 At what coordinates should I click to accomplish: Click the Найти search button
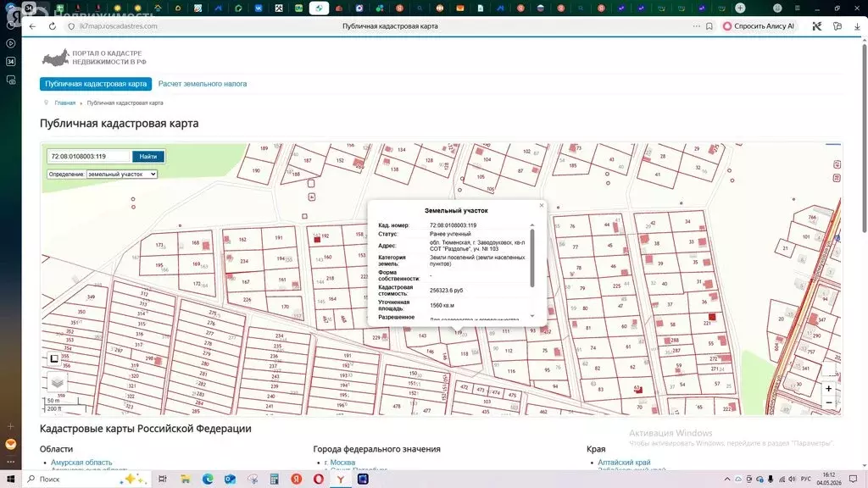point(147,157)
